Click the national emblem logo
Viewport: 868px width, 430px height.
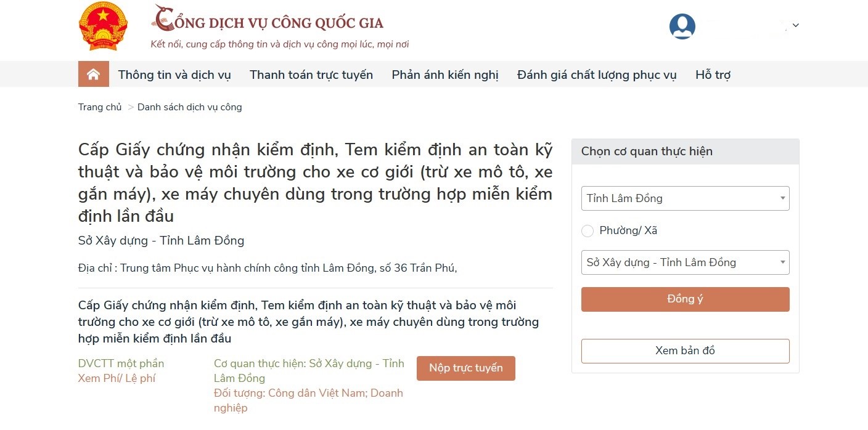pos(103,26)
